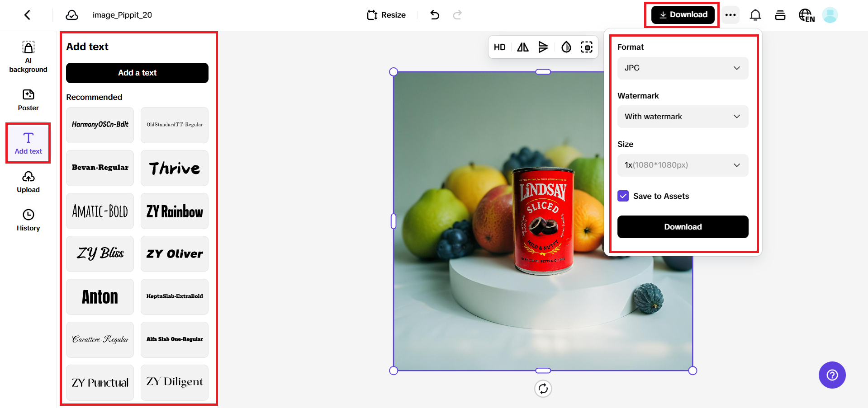Select the Lindsay olives can image
The height and width of the screenshot is (408, 868).
pyautogui.click(x=543, y=221)
